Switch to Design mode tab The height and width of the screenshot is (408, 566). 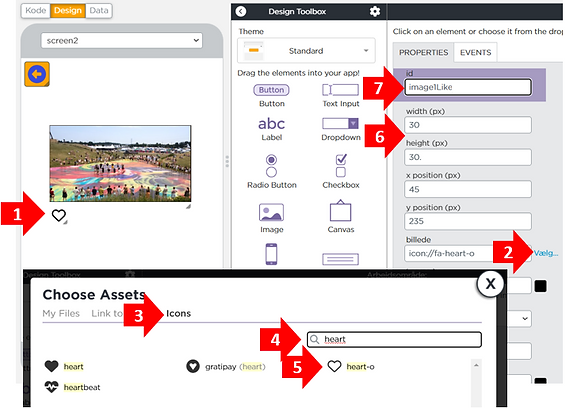click(68, 10)
